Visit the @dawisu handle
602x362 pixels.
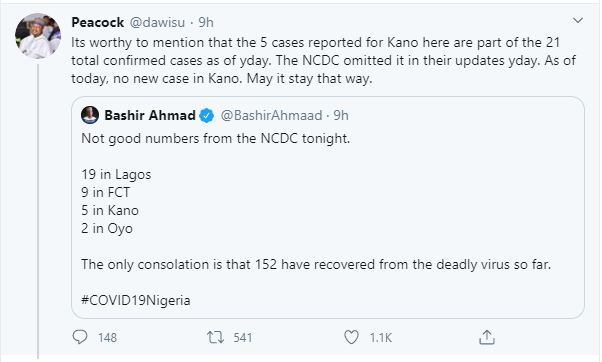(157, 22)
